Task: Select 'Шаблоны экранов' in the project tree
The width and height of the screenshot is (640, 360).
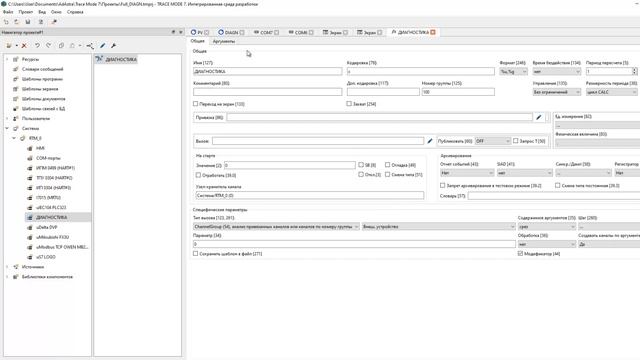Action: pyautogui.click(x=40, y=89)
